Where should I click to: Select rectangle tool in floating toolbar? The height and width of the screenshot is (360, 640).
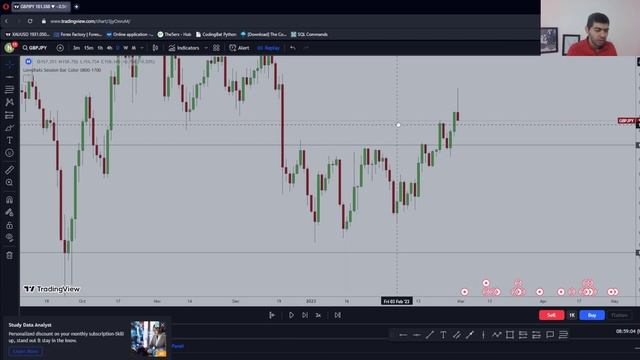510,335
